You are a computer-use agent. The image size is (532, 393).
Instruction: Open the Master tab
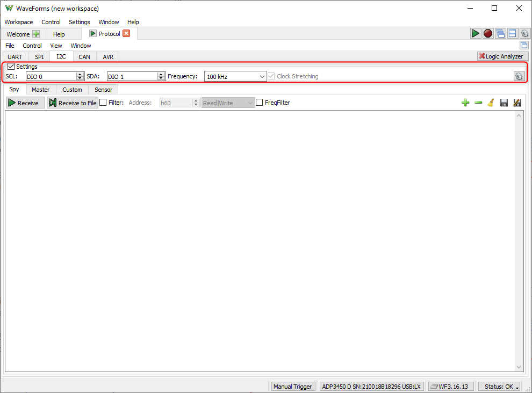(40, 90)
